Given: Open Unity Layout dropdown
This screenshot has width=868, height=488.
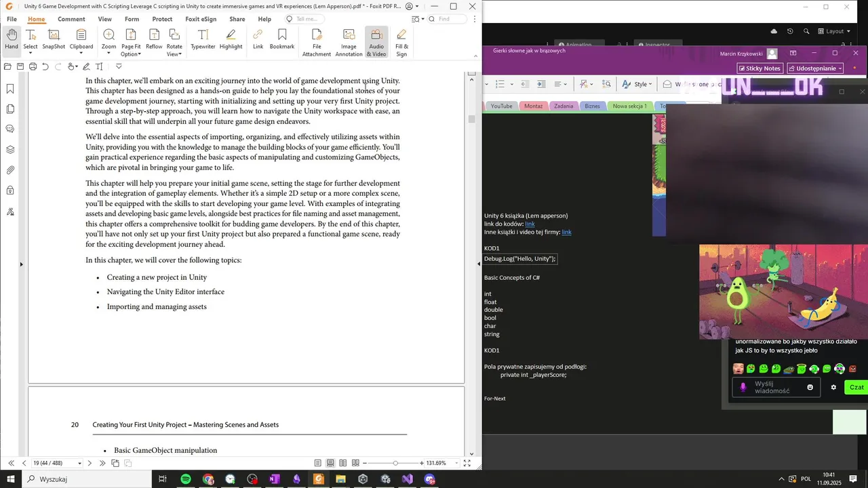Looking at the screenshot, I should pyautogui.click(x=834, y=31).
